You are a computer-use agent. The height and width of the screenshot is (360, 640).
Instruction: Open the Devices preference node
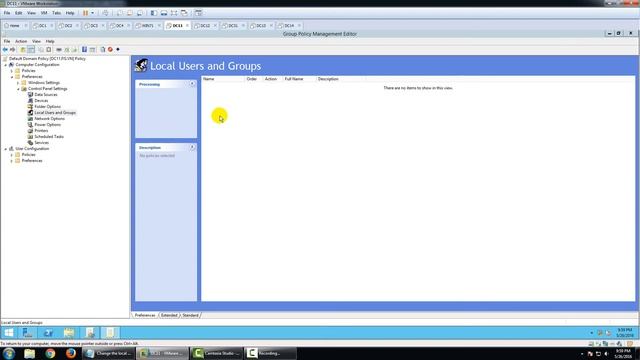(x=41, y=100)
